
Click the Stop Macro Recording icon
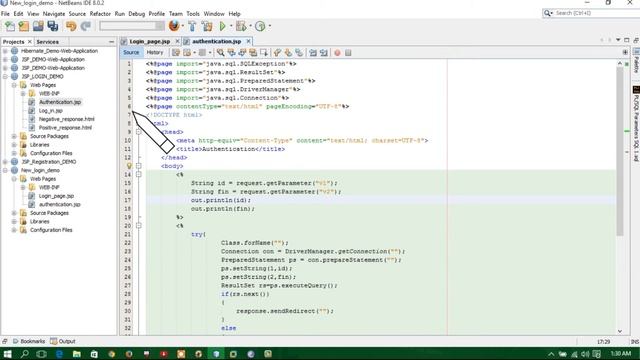pos(348,53)
